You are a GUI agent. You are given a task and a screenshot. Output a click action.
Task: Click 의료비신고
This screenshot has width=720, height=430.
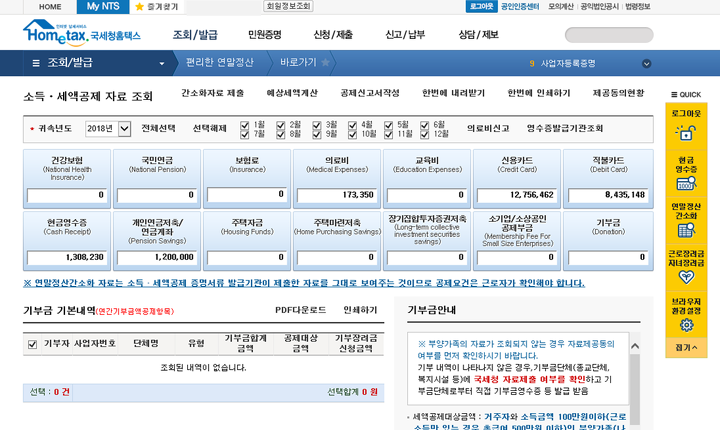[488, 129]
